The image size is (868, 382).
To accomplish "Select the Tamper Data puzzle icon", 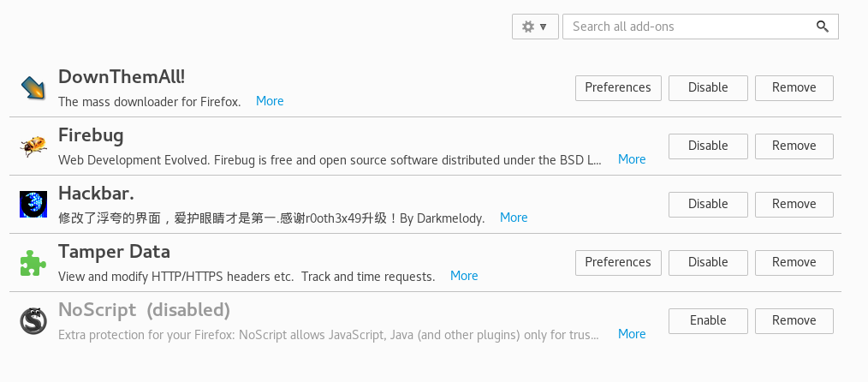I will [x=33, y=262].
